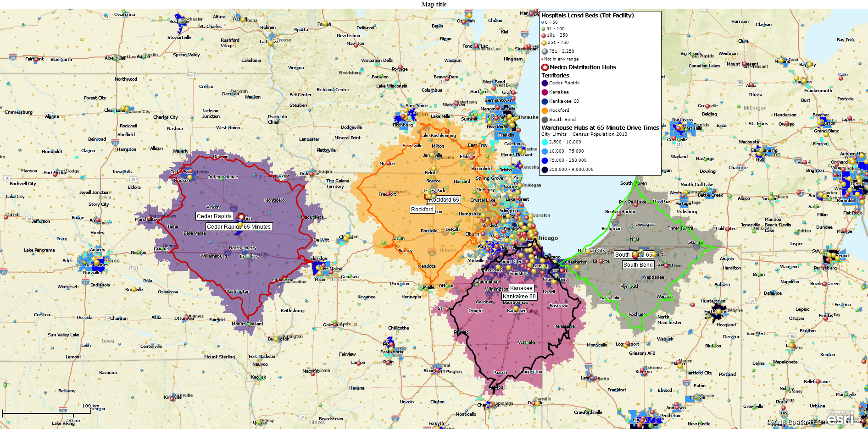Click the 'Canadian Lakes' label

[704, 66]
